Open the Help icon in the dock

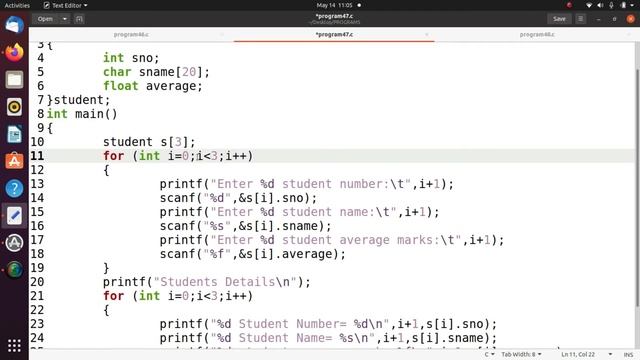pyautogui.click(x=14, y=189)
